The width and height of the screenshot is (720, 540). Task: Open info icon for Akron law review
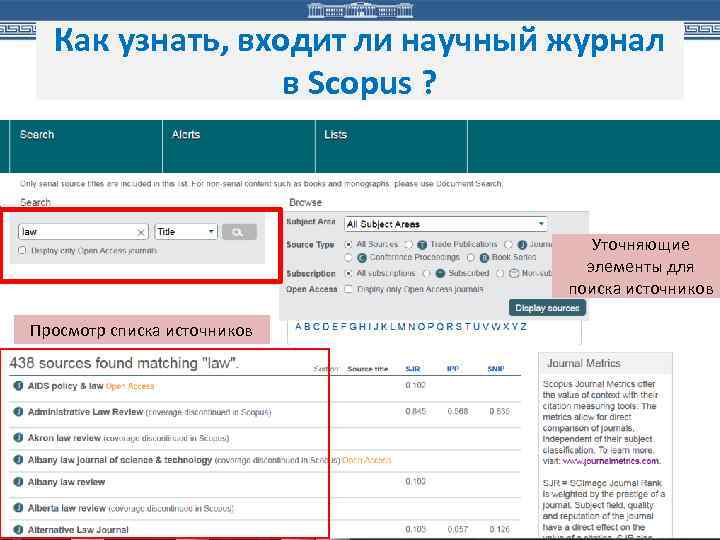[x=18, y=438]
